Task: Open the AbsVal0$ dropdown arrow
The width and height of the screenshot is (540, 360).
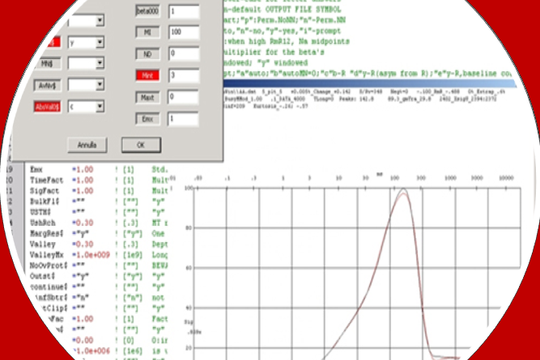Action: (100, 106)
